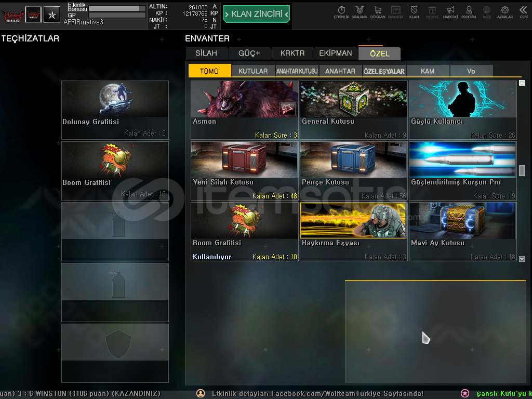
Task: Select the TÜMÜ filter tab
Action: click(209, 71)
